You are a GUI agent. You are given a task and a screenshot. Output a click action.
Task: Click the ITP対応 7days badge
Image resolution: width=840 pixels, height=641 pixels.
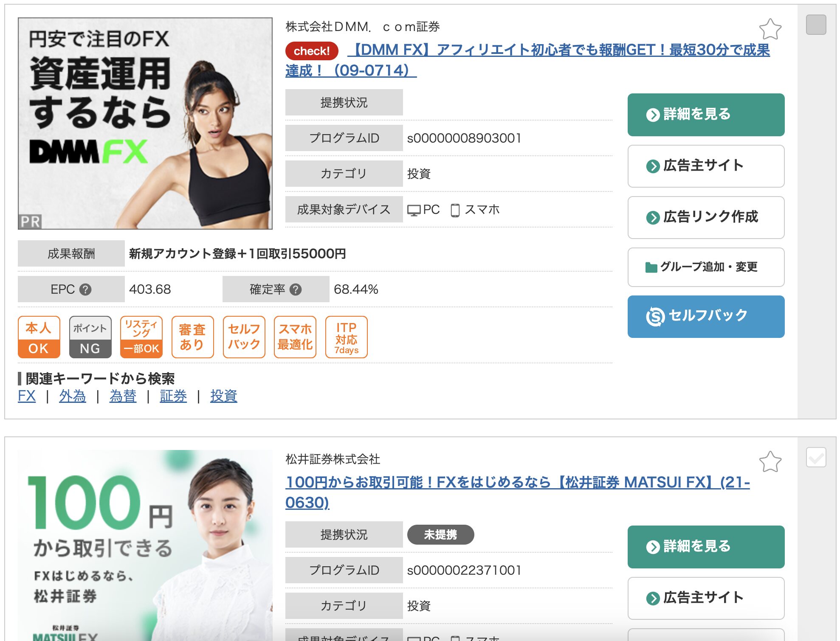point(346,337)
